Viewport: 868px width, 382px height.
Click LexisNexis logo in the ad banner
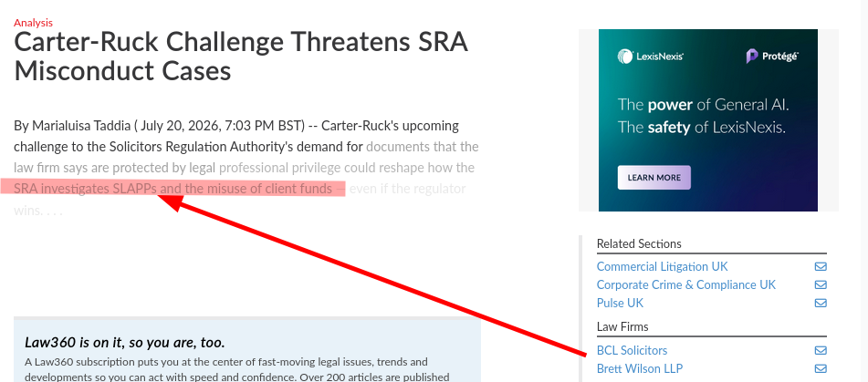click(651, 57)
